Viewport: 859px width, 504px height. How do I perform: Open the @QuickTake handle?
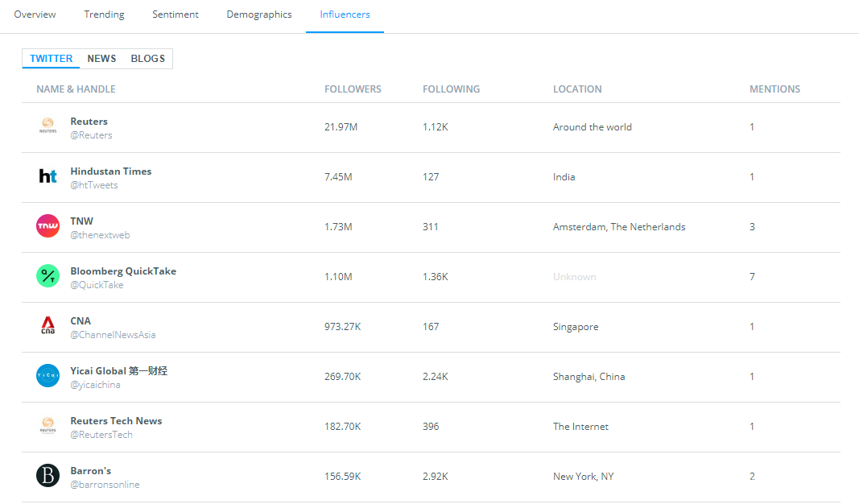click(x=97, y=285)
